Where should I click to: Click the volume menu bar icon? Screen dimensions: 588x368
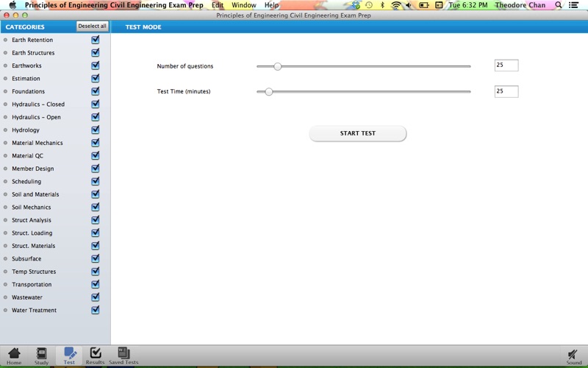click(x=409, y=5)
